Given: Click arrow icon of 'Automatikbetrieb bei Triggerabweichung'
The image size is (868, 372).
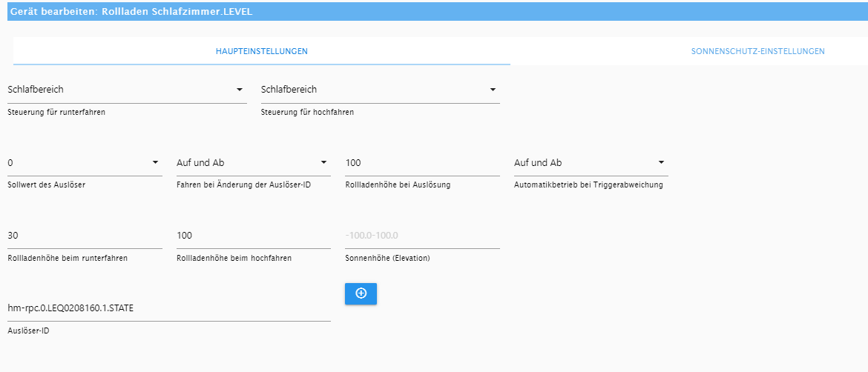Looking at the screenshot, I should click(661, 162).
